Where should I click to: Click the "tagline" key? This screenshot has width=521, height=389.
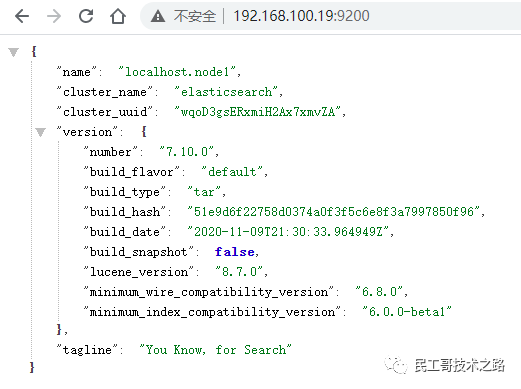click(87, 350)
